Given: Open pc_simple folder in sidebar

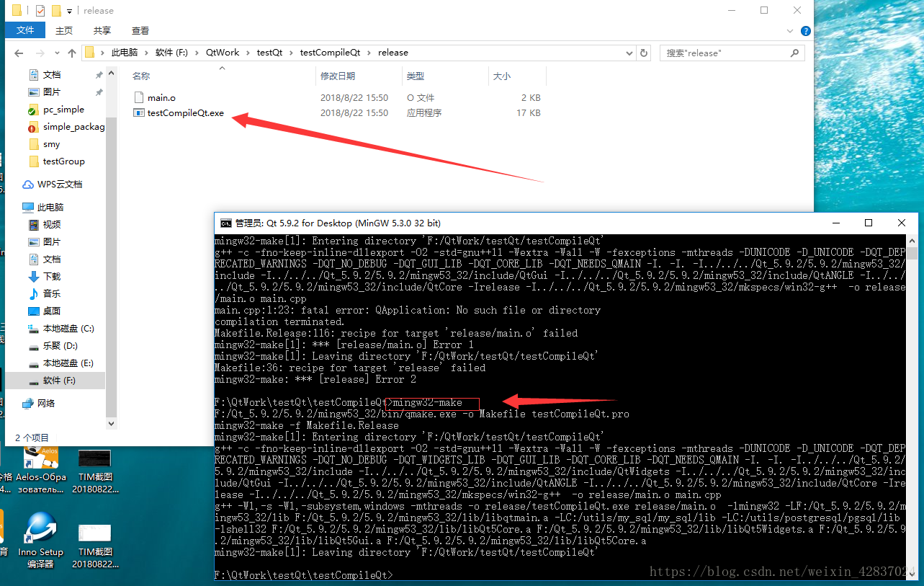Looking at the screenshot, I should pos(63,110).
